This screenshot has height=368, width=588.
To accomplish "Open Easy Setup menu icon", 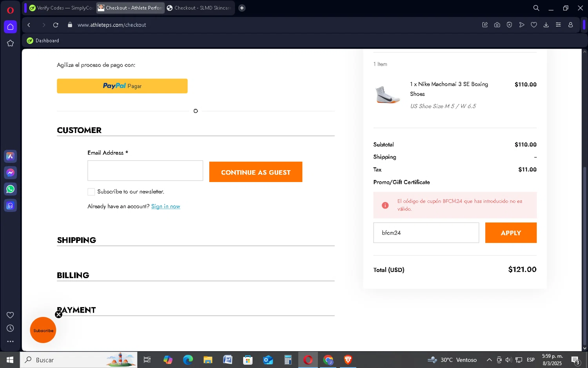I will [558, 25].
